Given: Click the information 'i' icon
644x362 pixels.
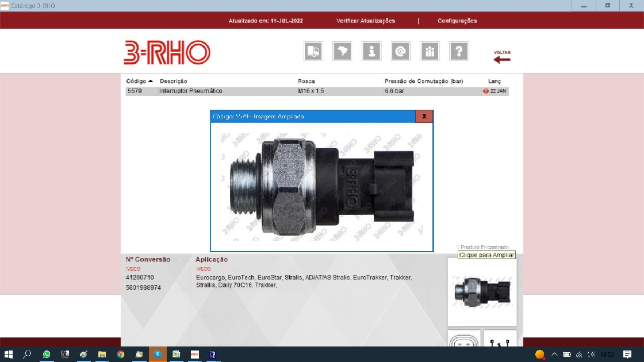Looking at the screenshot, I should (371, 51).
